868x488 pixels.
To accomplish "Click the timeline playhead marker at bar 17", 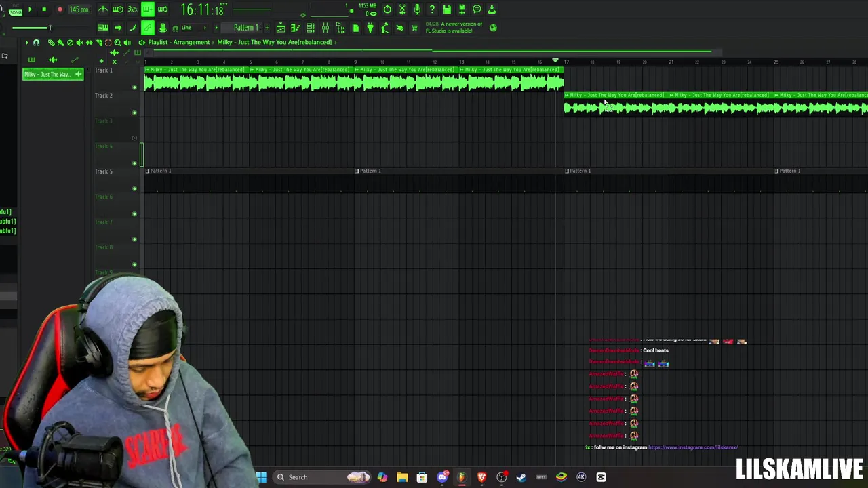I will [555, 61].
